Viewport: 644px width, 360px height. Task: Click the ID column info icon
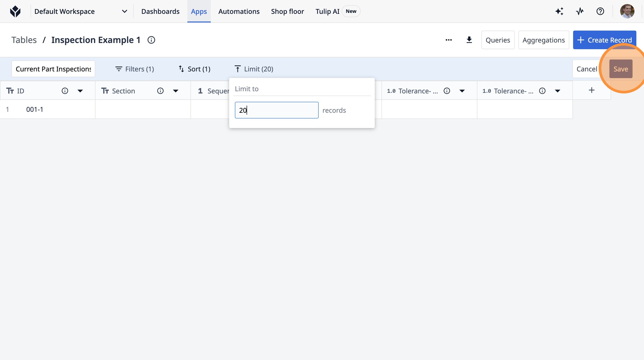pos(65,91)
